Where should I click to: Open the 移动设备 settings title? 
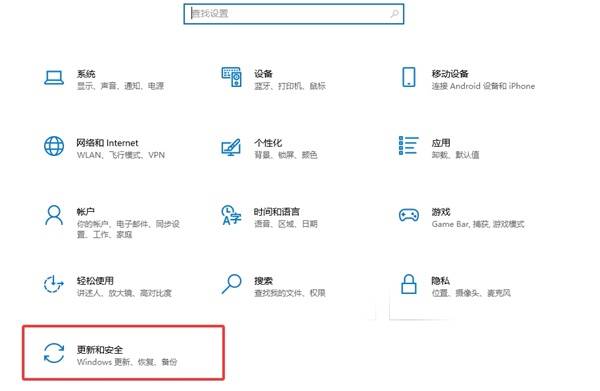click(x=450, y=73)
